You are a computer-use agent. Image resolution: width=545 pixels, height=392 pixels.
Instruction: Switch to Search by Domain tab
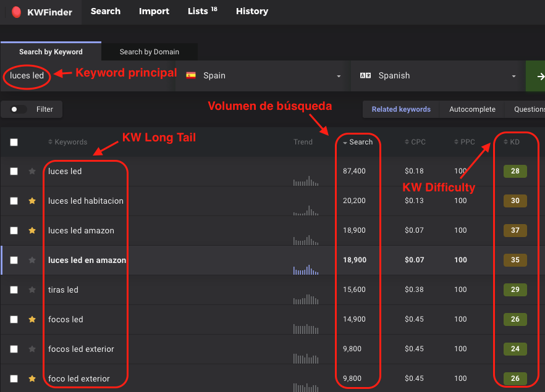tap(149, 52)
